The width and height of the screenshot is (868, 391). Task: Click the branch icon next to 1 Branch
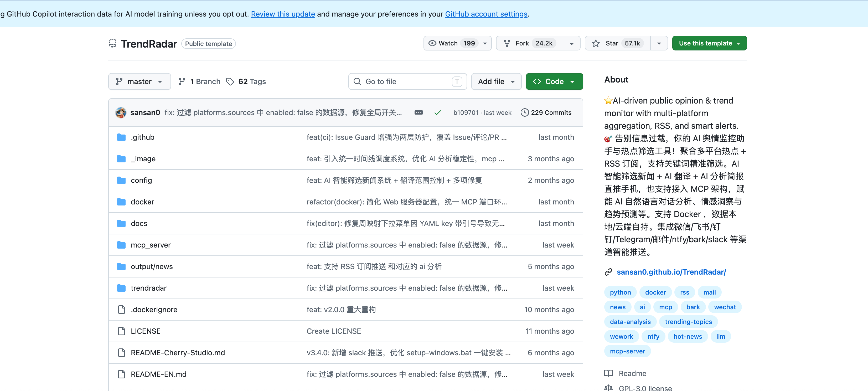(182, 81)
